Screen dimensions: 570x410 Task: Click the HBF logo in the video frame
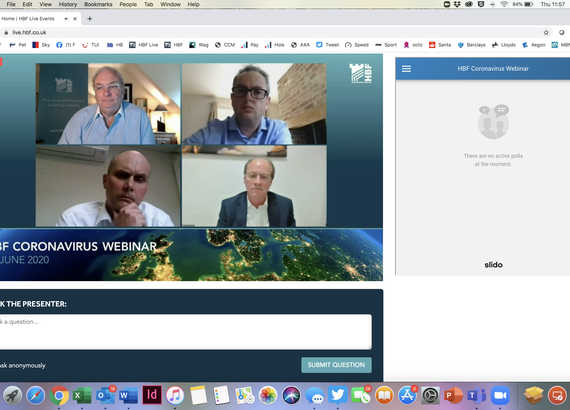(361, 73)
